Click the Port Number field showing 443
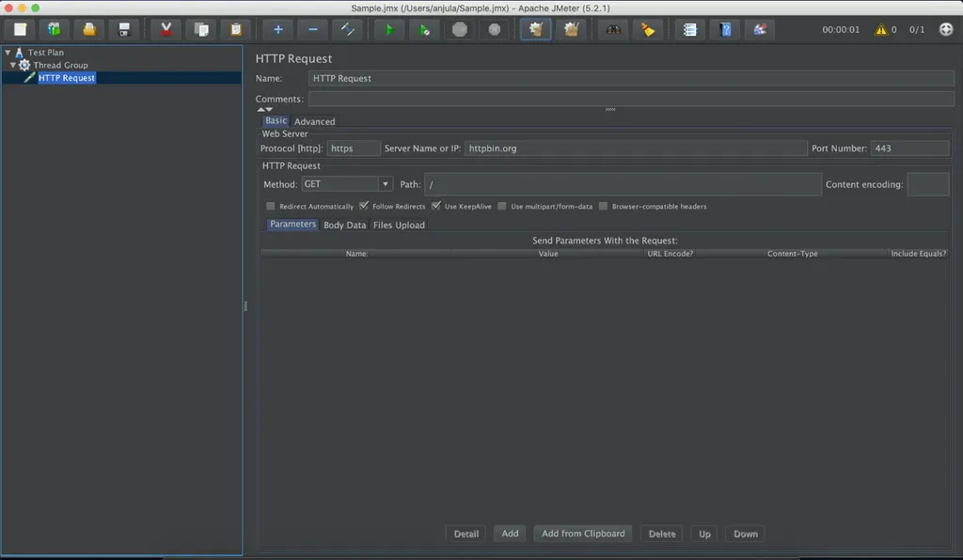 tap(909, 148)
